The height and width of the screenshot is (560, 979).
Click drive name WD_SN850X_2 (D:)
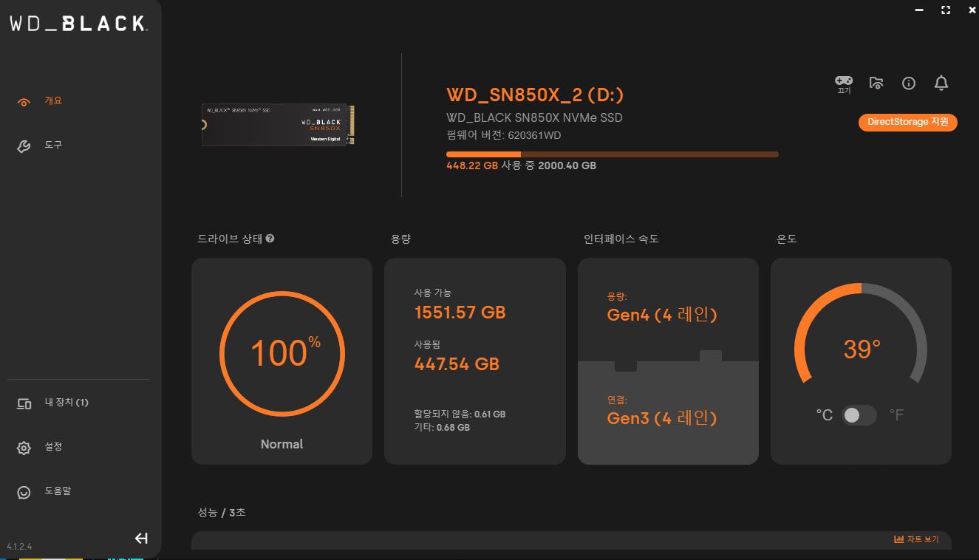(x=535, y=95)
